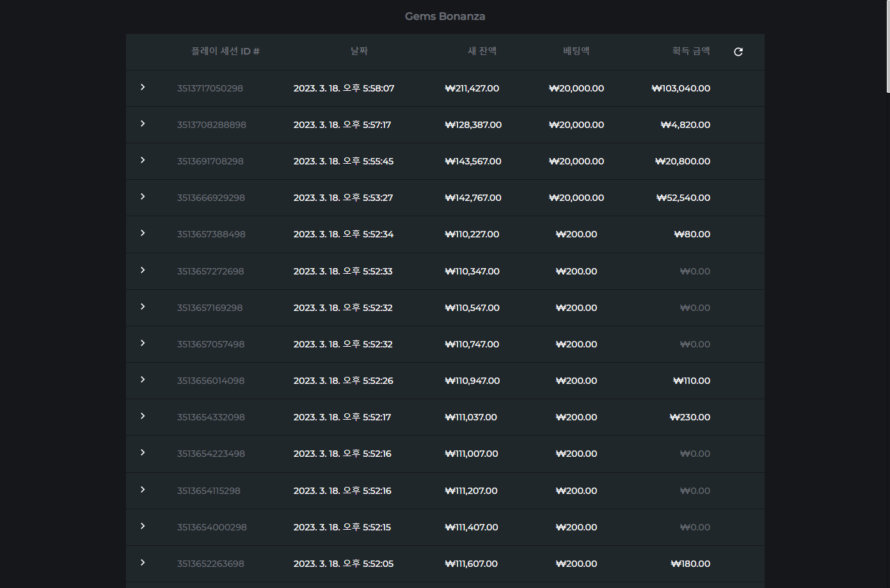Click session ID text 3513691708298

tap(211, 161)
